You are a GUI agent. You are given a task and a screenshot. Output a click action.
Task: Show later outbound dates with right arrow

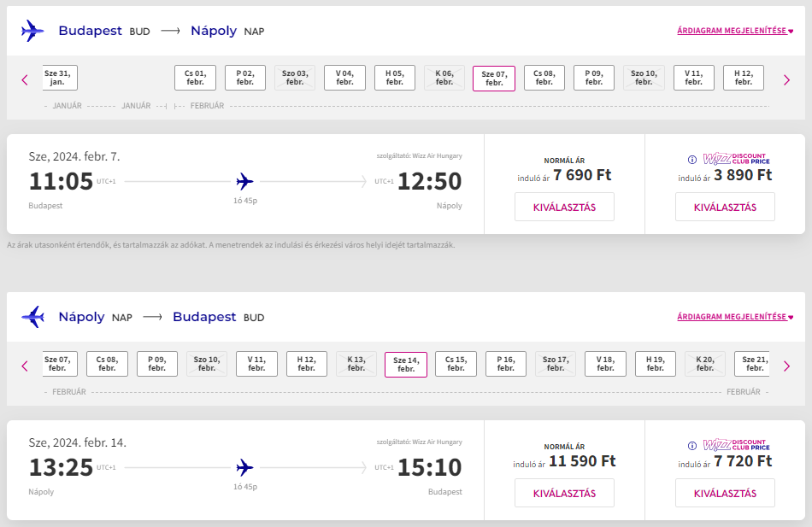(x=786, y=79)
